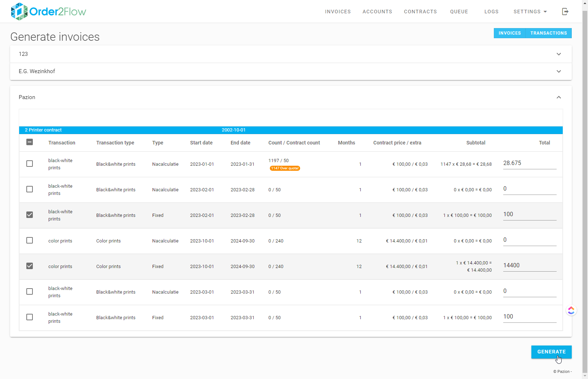Click the '1147 Over quota!' badge
The height and width of the screenshot is (379, 588).
285,168
